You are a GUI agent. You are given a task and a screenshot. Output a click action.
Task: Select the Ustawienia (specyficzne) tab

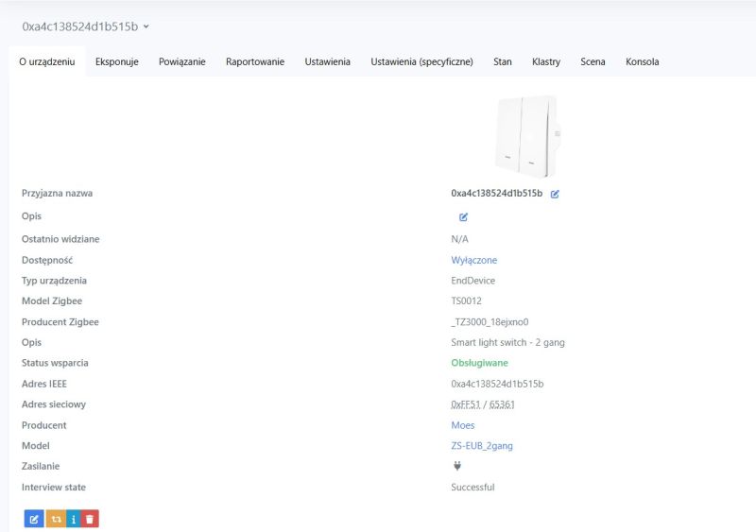421,61
